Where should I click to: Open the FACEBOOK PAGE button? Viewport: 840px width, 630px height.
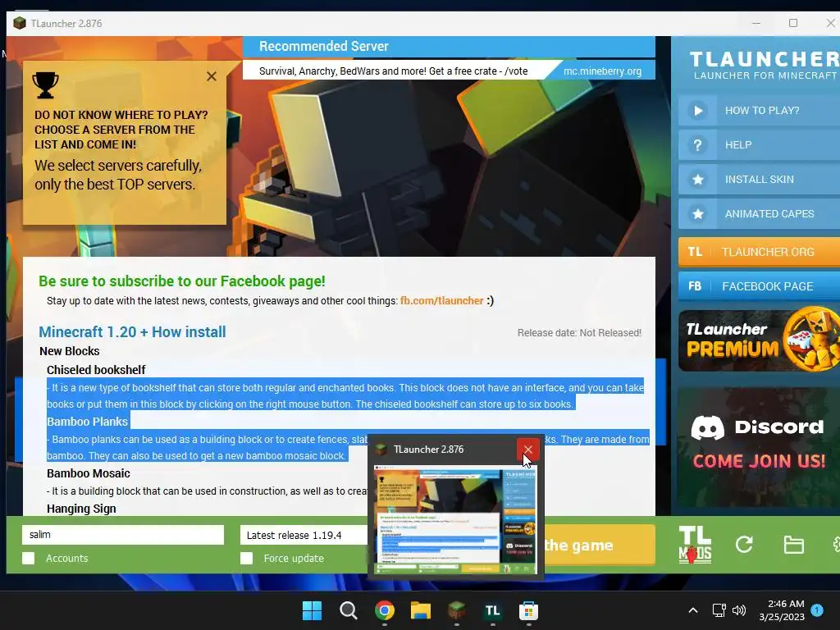(x=760, y=286)
